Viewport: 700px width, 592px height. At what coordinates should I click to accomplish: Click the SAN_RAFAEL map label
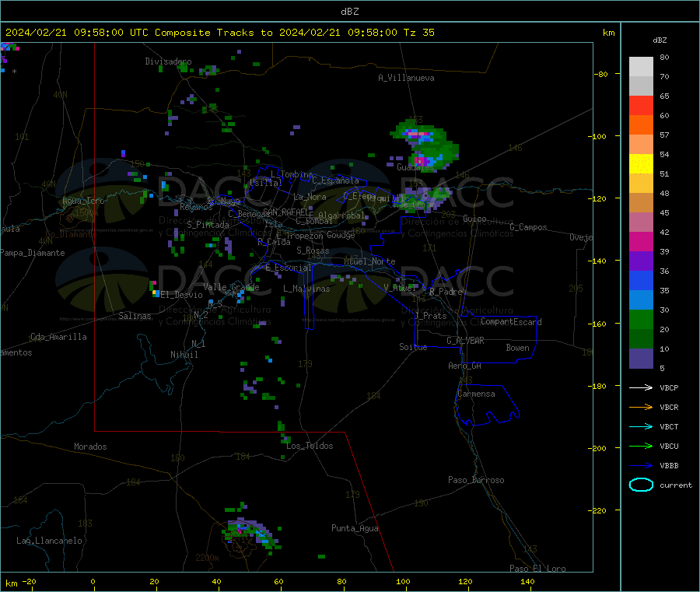tap(288, 212)
